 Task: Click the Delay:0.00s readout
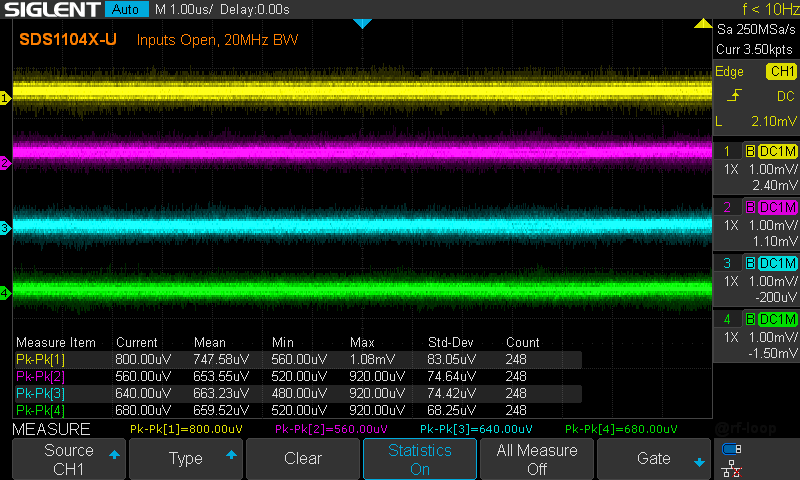(x=255, y=10)
